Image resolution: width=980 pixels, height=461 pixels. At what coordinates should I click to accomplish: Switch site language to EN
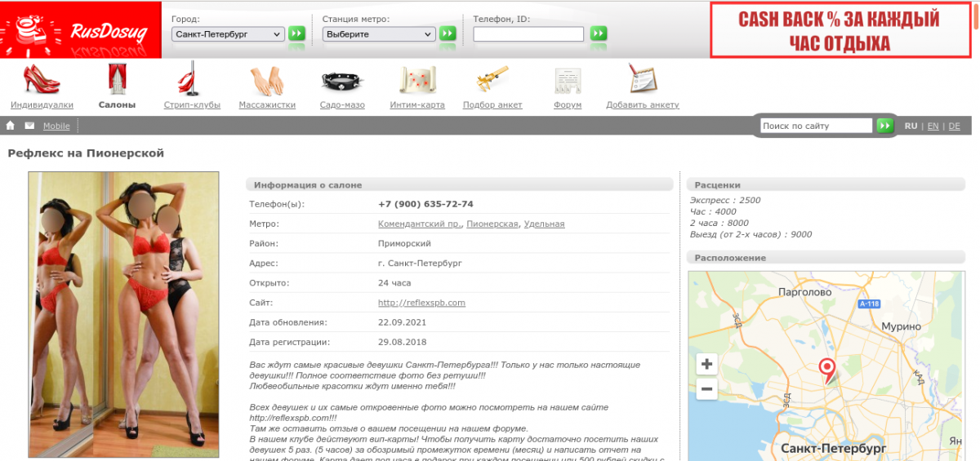coord(933,126)
